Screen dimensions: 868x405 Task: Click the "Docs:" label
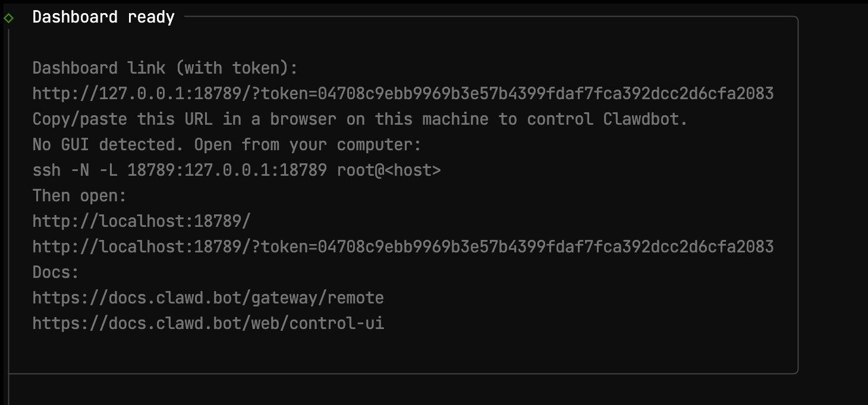point(56,273)
